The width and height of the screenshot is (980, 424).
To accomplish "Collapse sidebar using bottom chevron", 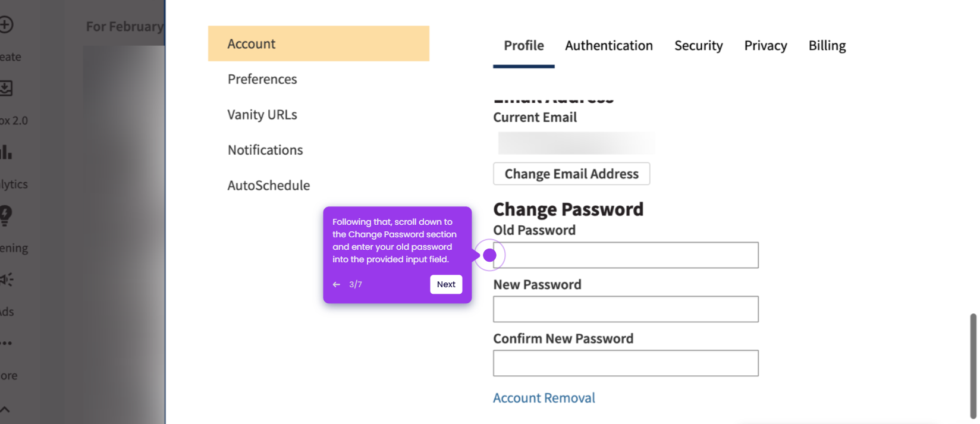I will coord(5,409).
